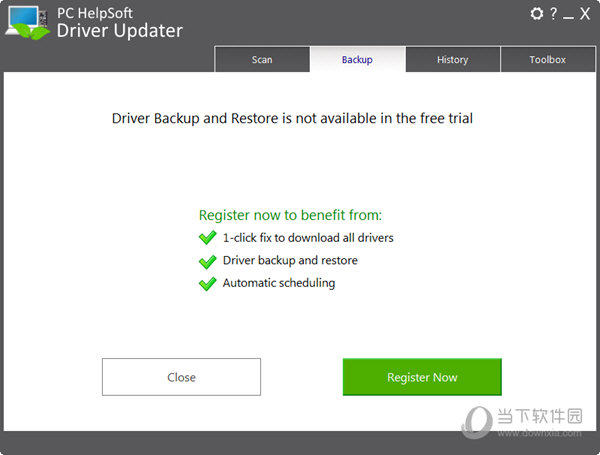Click the 'Automatic scheduling' text

[x=279, y=283]
